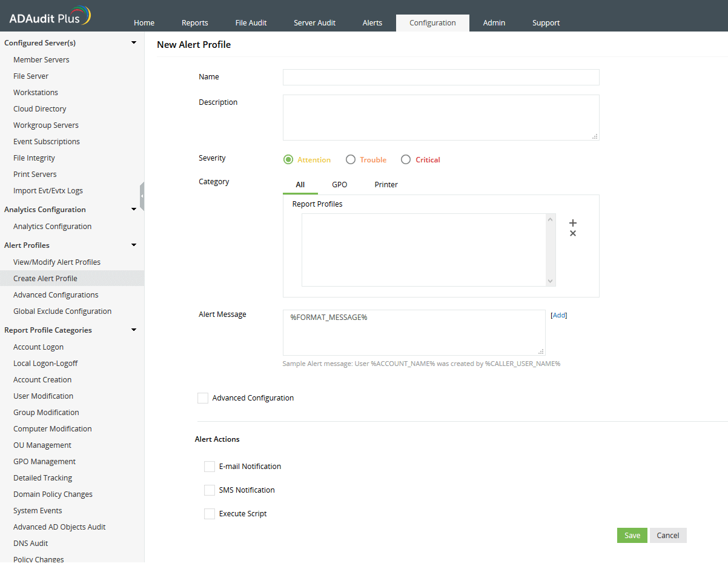Select the GPO category tab
The height and width of the screenshot is (569, 728).
[x=340, y=185]
